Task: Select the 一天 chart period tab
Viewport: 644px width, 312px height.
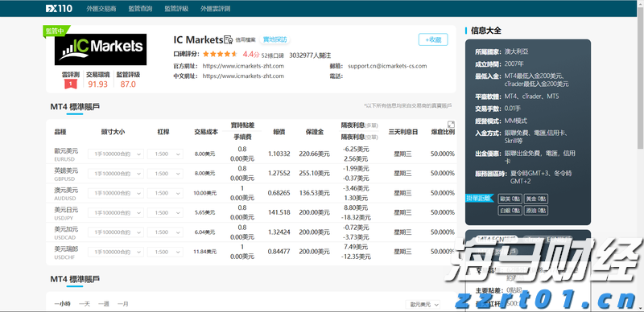Action: tap(85, 304)
